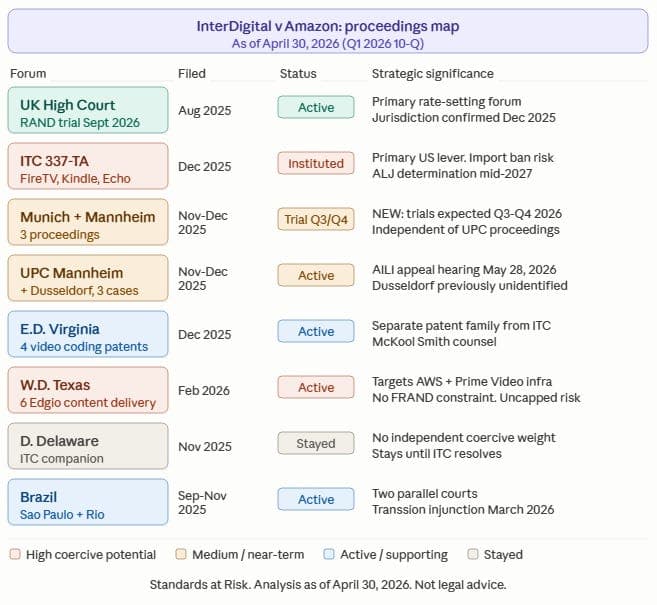
Task: Click the Active badge in E.D. Virginia row
Action: pyautogui.click(x=316, y=331)
